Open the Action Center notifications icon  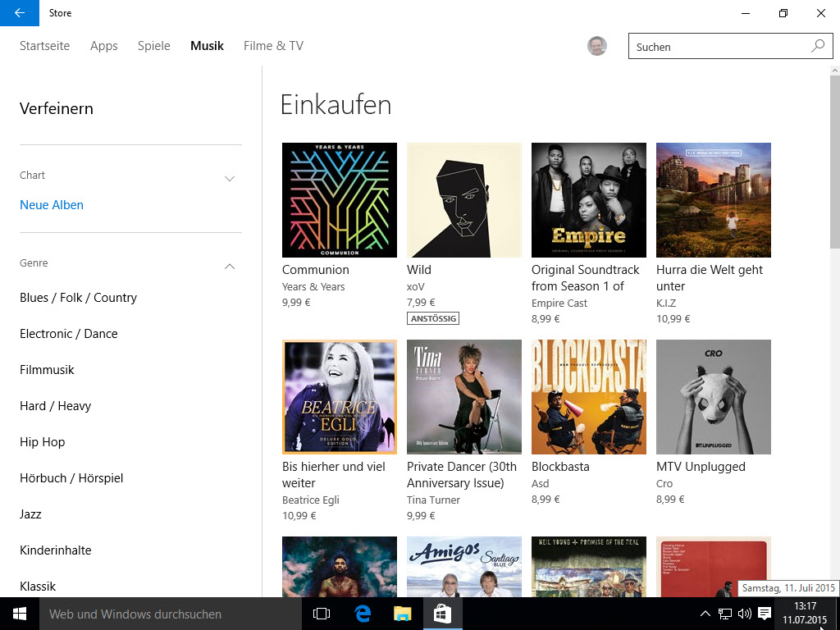pos(765,614)
